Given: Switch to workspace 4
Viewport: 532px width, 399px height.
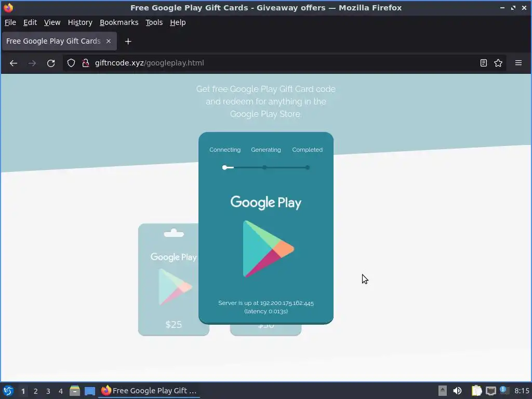Looking at the screenshot, I should pyautogui.click(x=61, y=391).
